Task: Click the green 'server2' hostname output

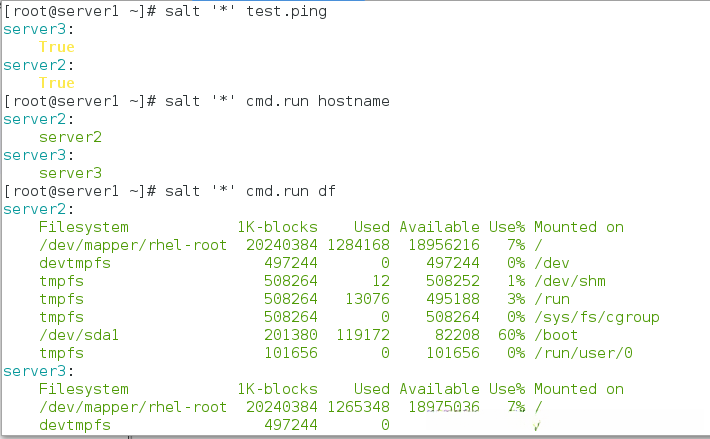Action: point(70,137)
